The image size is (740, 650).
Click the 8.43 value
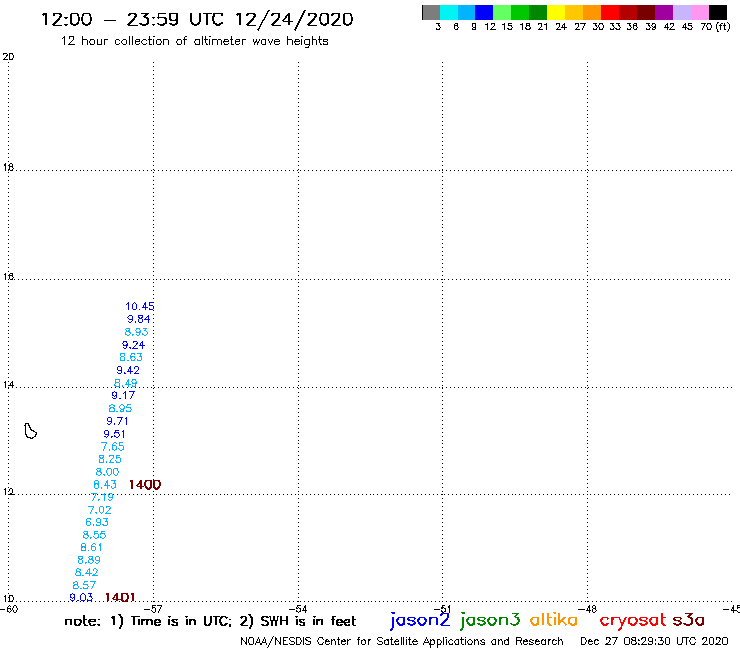[105, 484]
